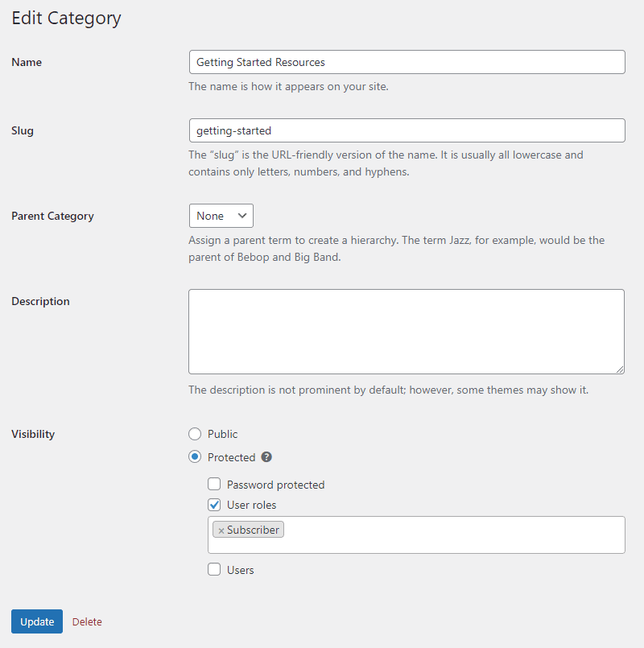Click the Edit Category page heading

pyautogui.click(x=66, y=18)
